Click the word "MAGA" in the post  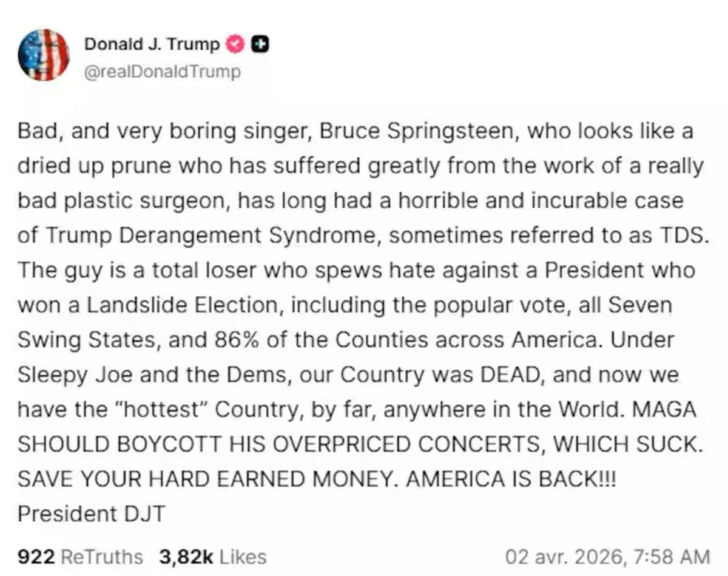(x=665, y=410)
